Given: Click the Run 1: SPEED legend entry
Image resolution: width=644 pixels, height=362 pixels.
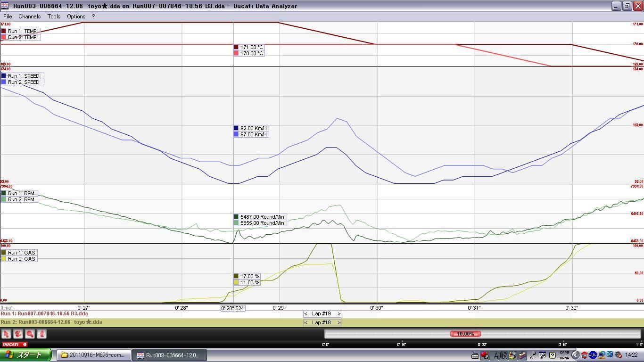Looking at the screenshot, I should tap(22, 76).
